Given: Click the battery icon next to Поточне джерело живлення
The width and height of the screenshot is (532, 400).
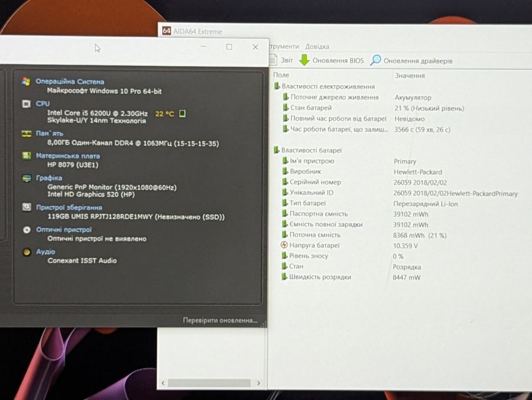Looking at the screenshot, I should click(x=286, y=97).
